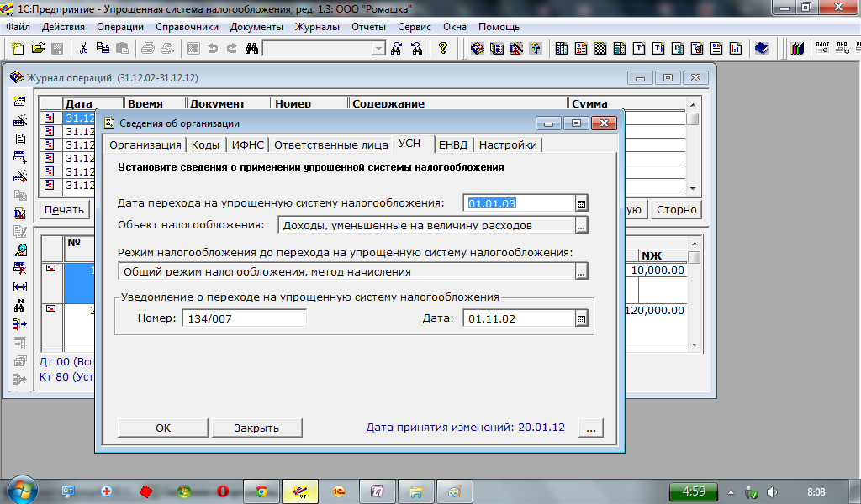The image size is (861, 504).
Task: Click the notification Номер input field
Action: pyautogui.click(x=243, y=318)
